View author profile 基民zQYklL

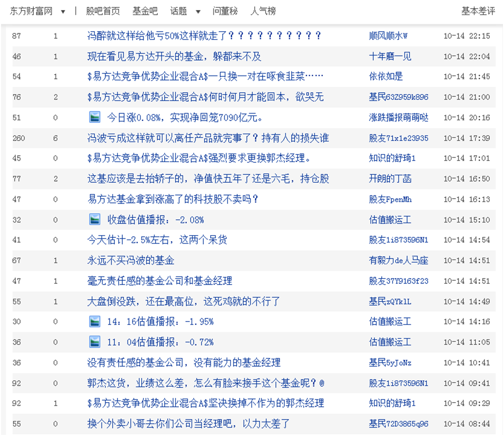390,301
